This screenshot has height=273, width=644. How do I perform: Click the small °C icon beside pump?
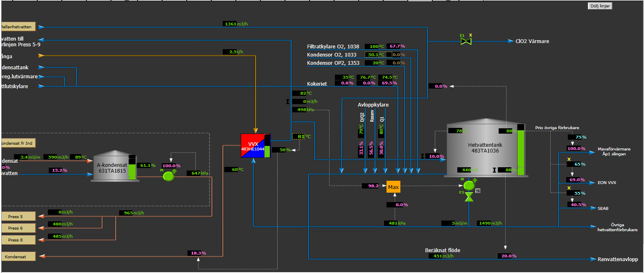pyautogui.click(x=478, y=191)
